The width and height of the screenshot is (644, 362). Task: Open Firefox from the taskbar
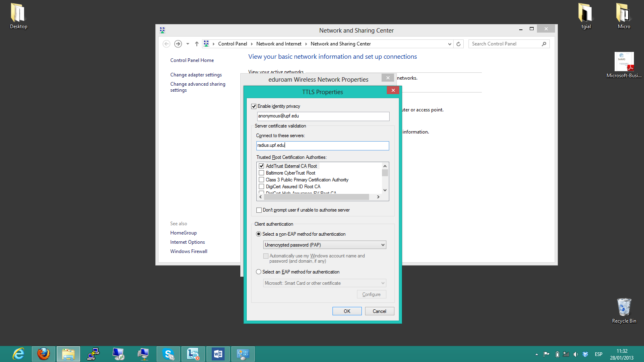(x=43, y=354)
